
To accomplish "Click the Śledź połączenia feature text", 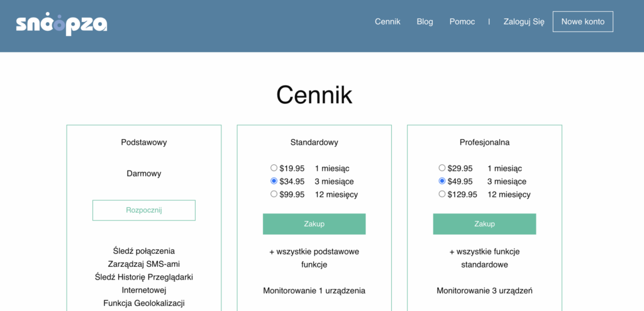I will 144,251.
